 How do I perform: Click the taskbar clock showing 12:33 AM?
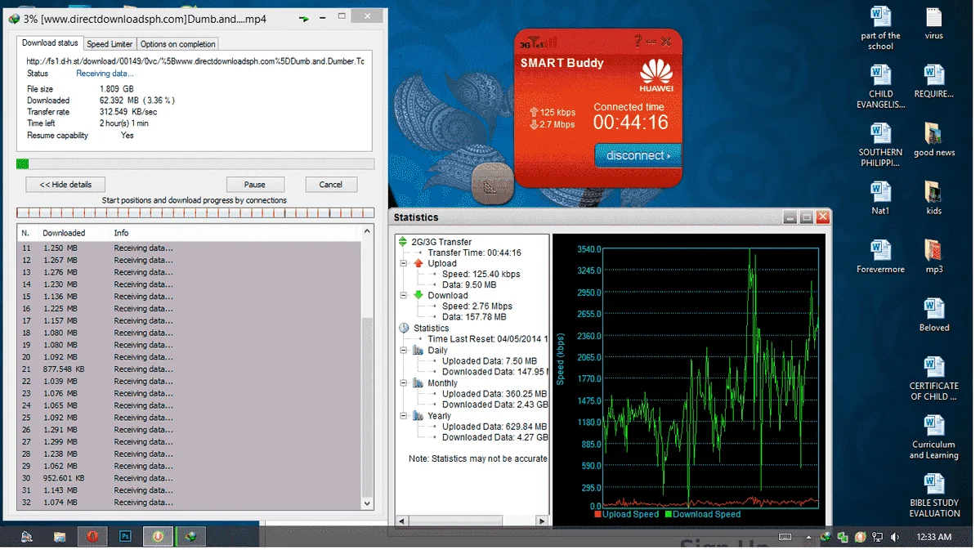(933, 537)
